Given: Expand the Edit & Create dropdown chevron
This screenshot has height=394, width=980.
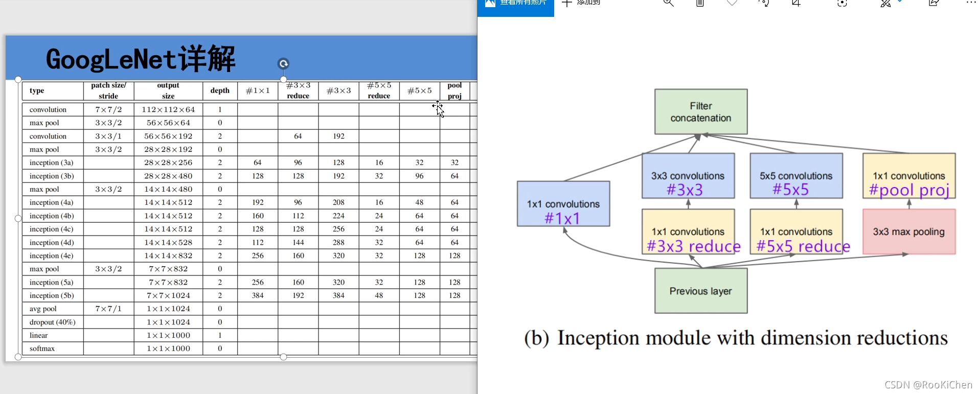Looking at the screenshot, I should click(900, 2).
